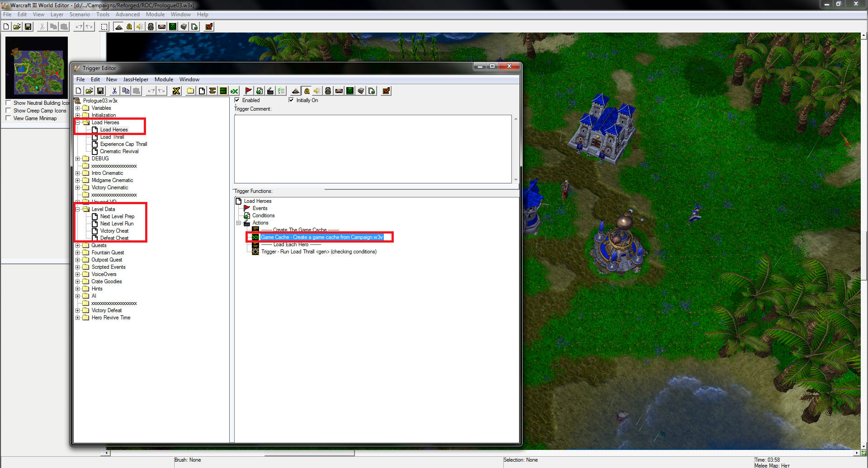The width and height of the screenshot is (868, 468).
Task: Add New Event with red flag icon
Action: 249,91
